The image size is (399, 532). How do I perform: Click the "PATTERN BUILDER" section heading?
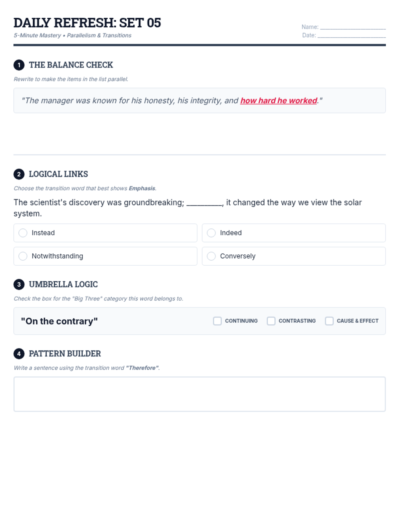click(x=65, y=353)
